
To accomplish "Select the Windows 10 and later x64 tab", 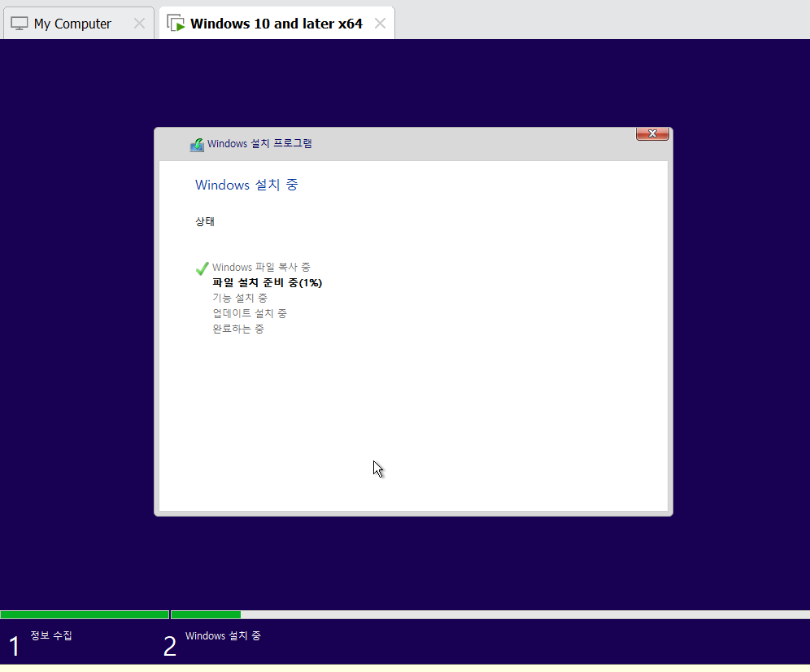I will click(276, 24).
